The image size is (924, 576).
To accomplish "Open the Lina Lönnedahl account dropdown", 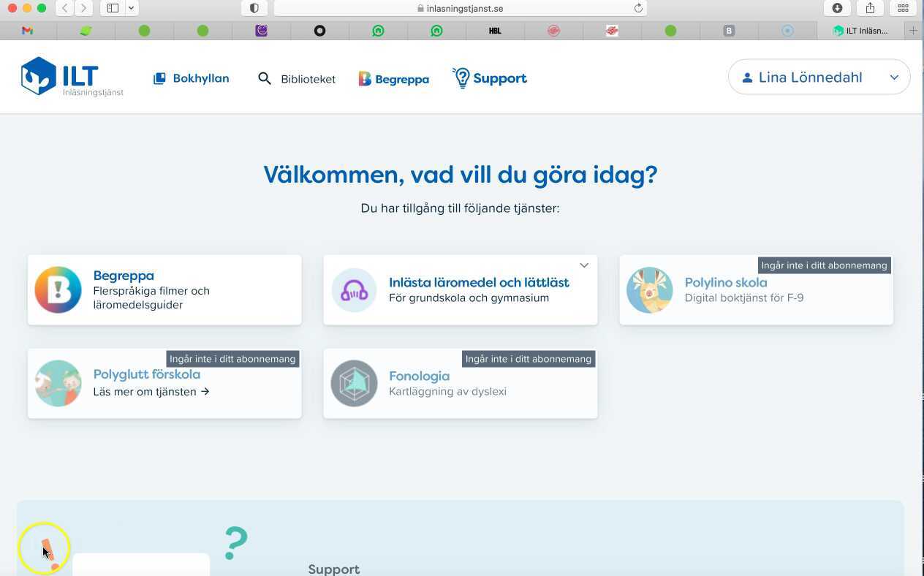I will pyautogui.click(x=819, y=77).
